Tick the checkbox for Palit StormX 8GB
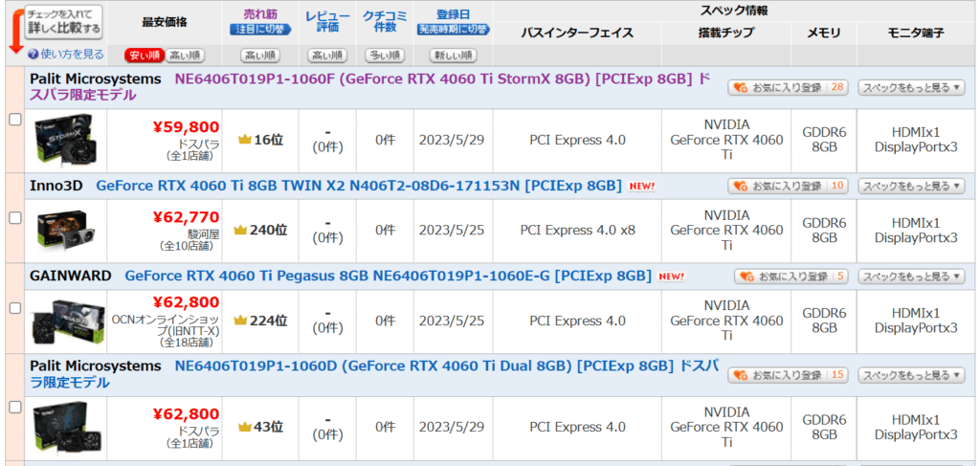This screenshot has height=466, width=980. click(x=15, y=120)
